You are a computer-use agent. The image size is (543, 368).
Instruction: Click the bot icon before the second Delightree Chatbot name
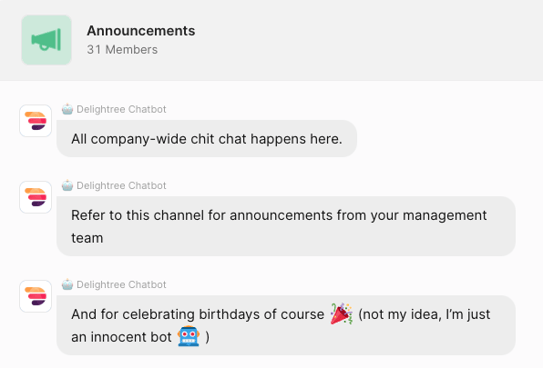click(x=68, y=185)
